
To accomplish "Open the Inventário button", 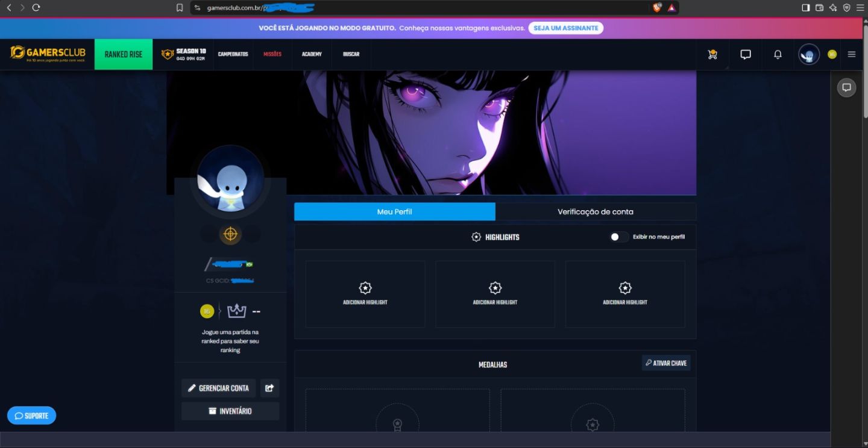I will point(230,411).
